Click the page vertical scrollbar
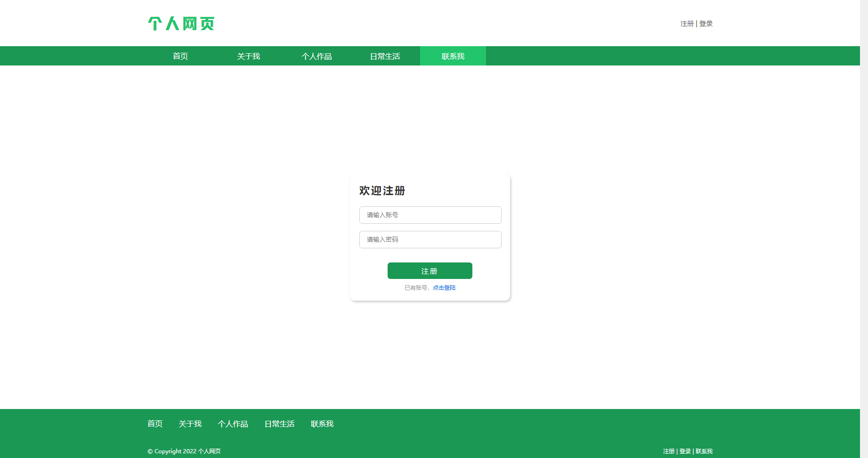 (x=864, y=229)
